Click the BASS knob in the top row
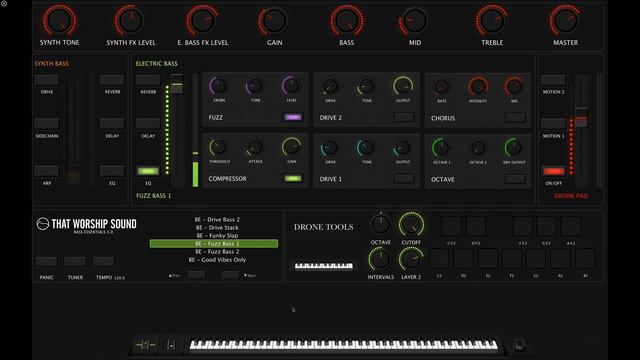This screenshot has height=360, width=640. pyautogui.click(x=347, y=20)
